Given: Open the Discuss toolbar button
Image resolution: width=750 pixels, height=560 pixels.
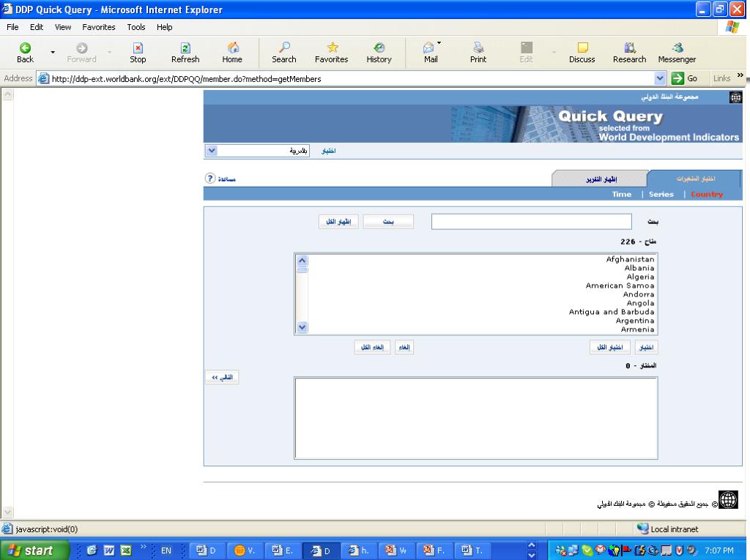Looking at the screenshot, I should tap(582, 52).
